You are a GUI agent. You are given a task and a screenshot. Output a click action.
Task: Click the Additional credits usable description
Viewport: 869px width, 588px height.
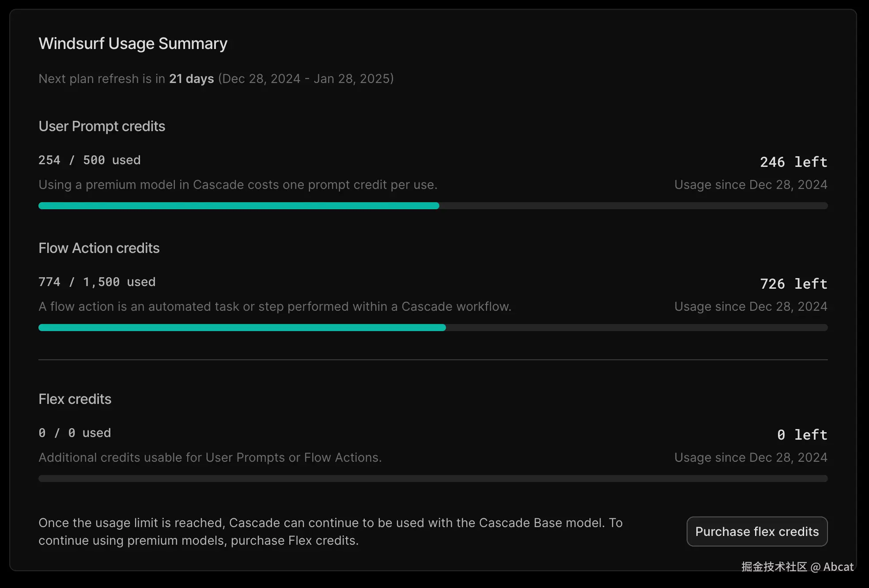pos(210,457)
